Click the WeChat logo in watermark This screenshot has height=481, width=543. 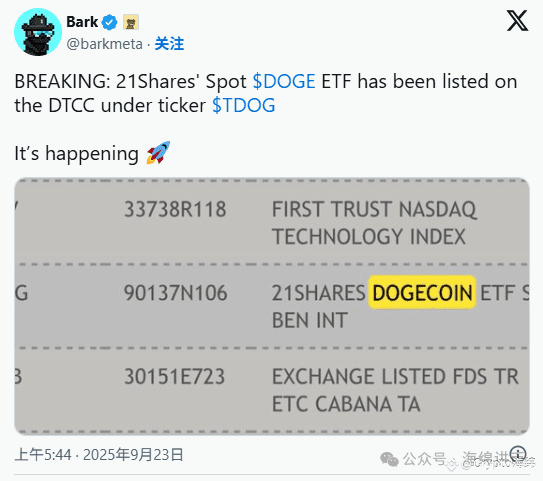(x=389, y=460)
